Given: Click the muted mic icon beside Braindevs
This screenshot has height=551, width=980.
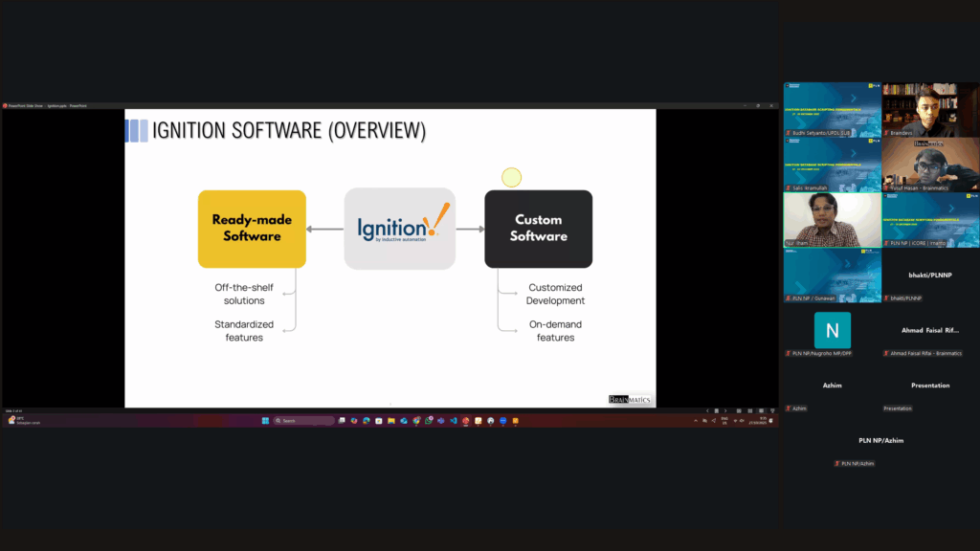Looking at the screenshot, I should [x=886, y=133].
